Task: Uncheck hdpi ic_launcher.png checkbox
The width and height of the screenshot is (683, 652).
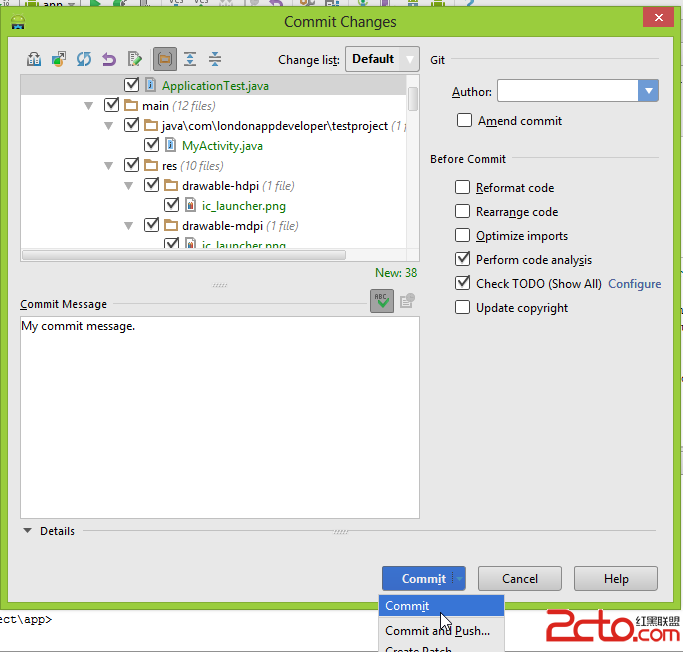Action: [171, 205]
